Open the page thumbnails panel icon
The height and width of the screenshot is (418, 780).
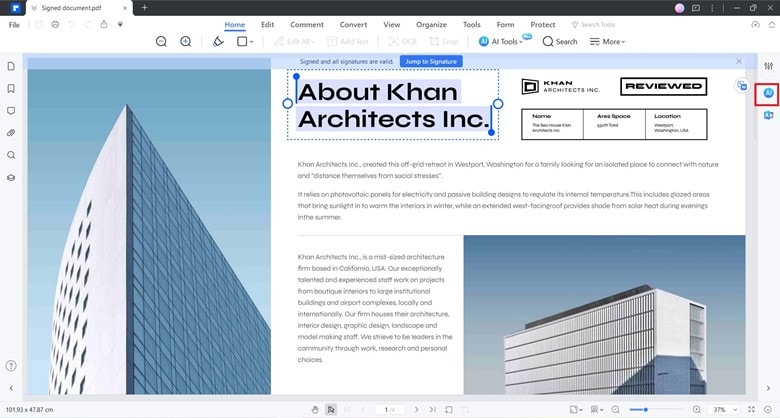[11, 66]
